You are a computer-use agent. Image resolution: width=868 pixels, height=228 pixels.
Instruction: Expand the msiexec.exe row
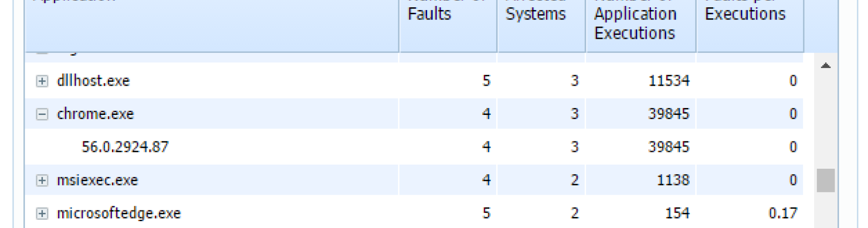pyautogui.click(x=42, y=180)
